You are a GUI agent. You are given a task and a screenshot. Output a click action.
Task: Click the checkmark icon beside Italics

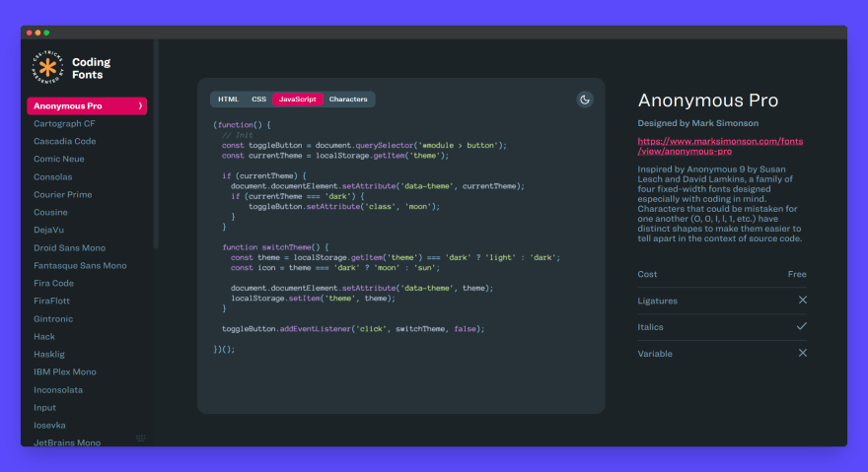tap(802, 326)
